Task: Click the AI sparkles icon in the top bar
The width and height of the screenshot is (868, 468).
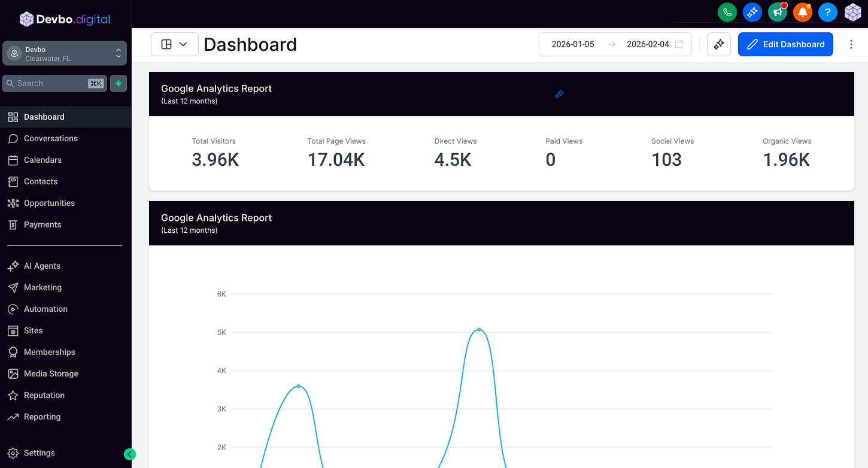Action: (752, 12)
